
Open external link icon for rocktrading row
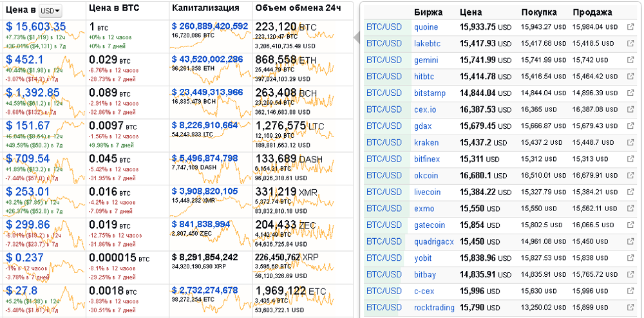point(630,308)
